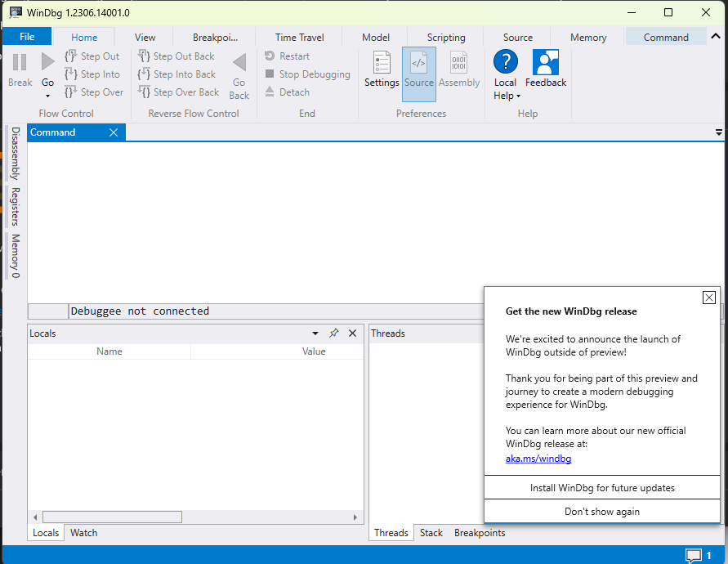Toggle Source mode preference
This screenshot has height=564, width=728.
pyautogui.click(x=419, y=74)
